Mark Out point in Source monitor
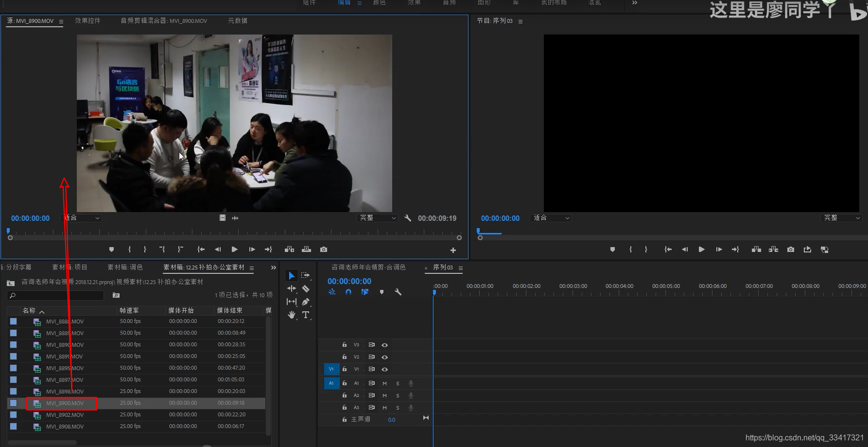The height and width of the screenshot is (447, 868). (145, 250)
